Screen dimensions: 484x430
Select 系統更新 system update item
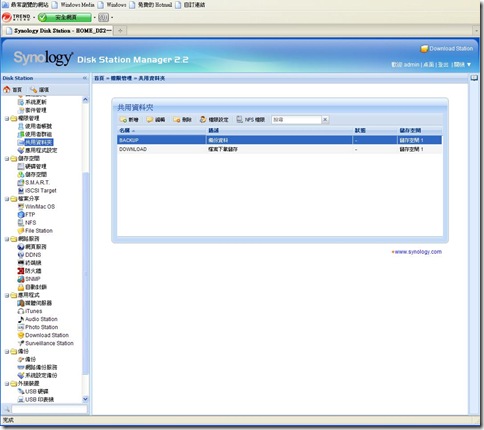[36, 102]
